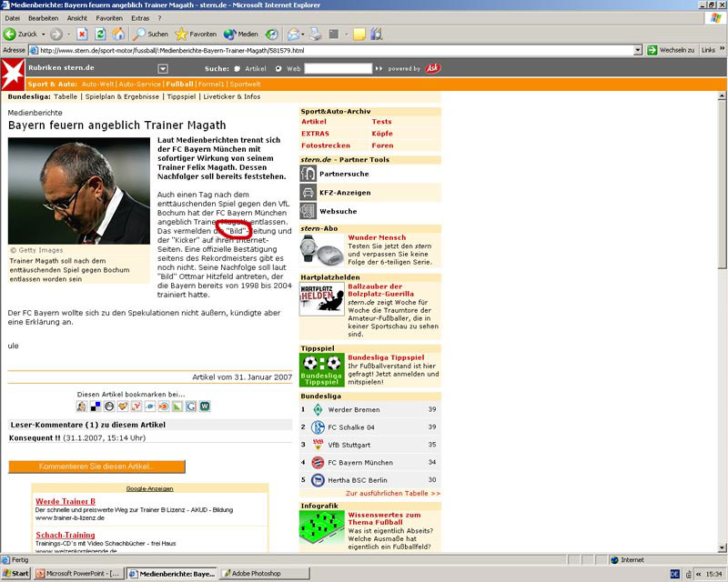Switch to Adobe Photoshop taskbar button
The image size is (728, 582).
265,574
